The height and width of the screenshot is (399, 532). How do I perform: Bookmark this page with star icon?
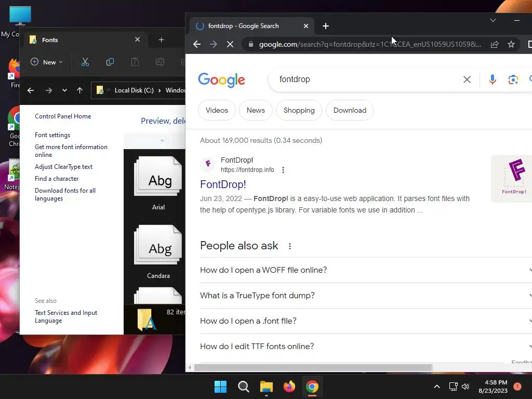click(x=511, y=44)
